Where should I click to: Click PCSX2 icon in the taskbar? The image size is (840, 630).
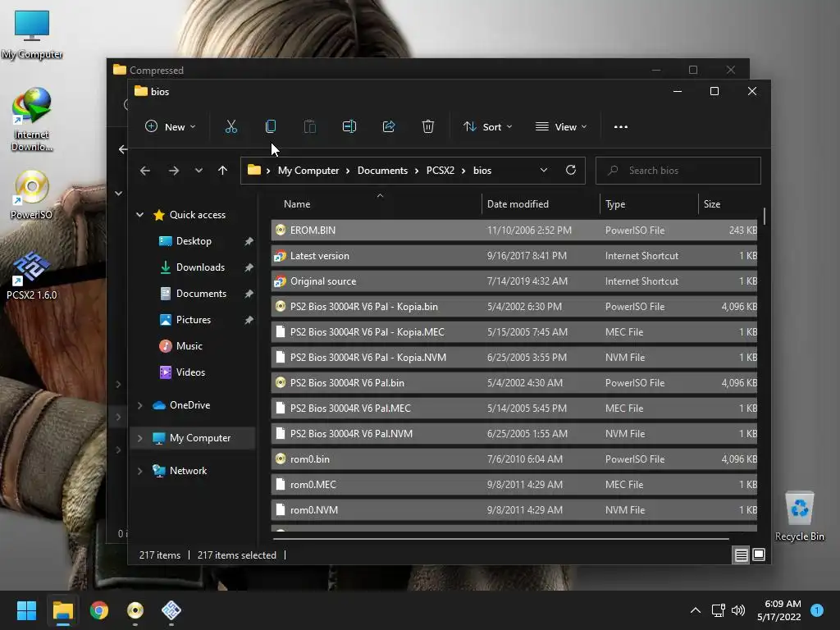tap(171, 610)
